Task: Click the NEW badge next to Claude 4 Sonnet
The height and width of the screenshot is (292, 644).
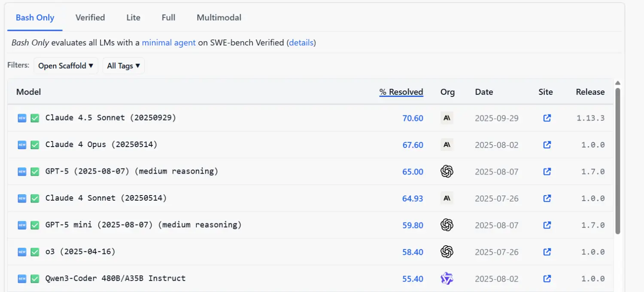Action: tap(22, 199)
